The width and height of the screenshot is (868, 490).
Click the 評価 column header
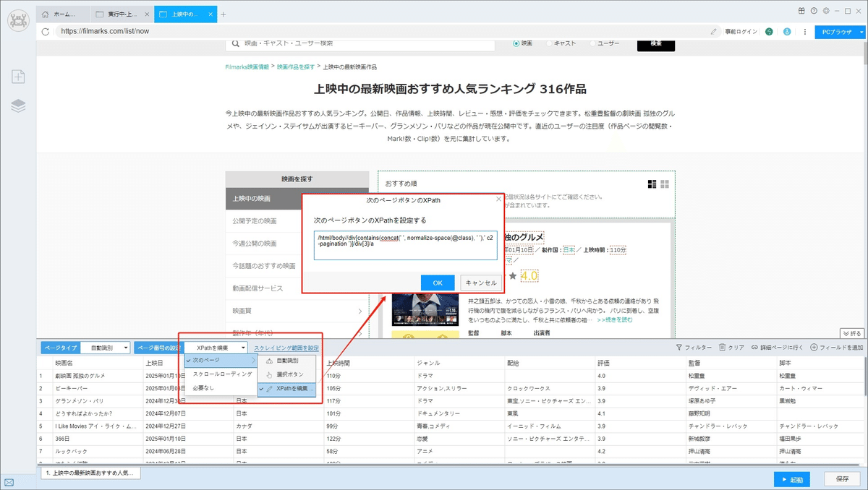(x=641, y=362)
